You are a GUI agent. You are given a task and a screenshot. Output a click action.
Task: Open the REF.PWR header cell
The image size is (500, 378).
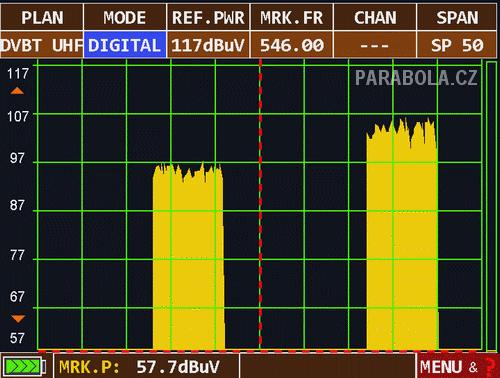point(208,17)
